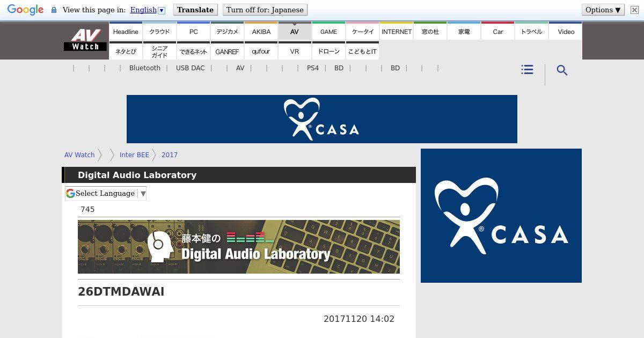Close the Google Translate bar
The image size is (644, 338).
pyautogui.click(x=634, y=10)
